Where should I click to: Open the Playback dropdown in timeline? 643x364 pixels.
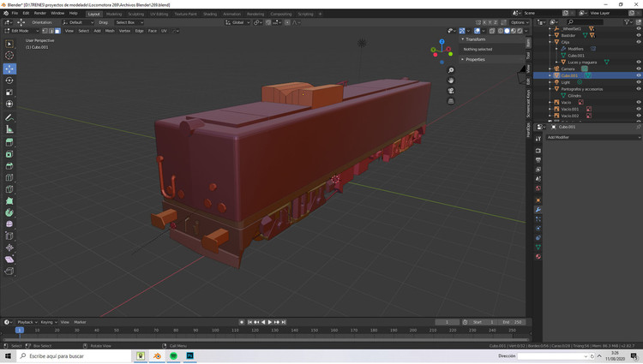(27, 322)
